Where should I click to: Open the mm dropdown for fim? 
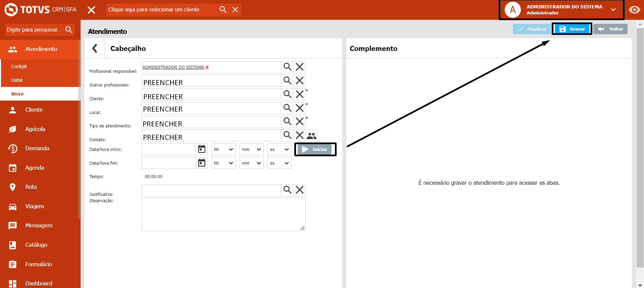coord(252,163)
